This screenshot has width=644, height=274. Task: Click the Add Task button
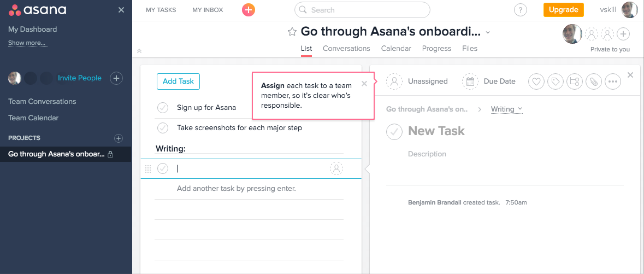(x=178, y=81)
